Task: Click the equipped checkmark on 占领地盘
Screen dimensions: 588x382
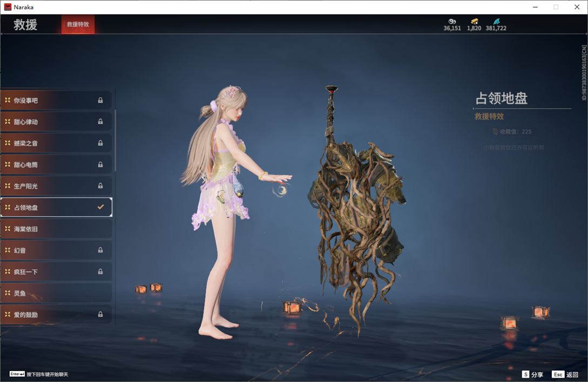Action: tap(100, 207)
